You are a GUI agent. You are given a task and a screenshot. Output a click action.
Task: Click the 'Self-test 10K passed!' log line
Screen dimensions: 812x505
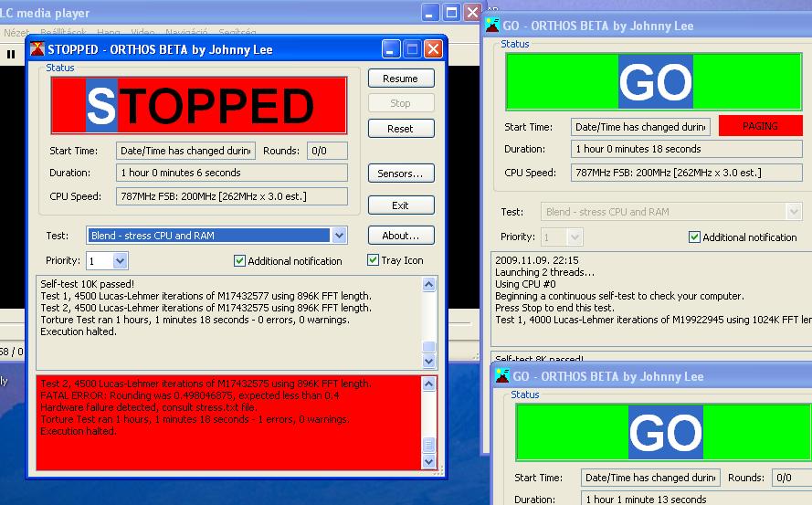click(87, 284)
